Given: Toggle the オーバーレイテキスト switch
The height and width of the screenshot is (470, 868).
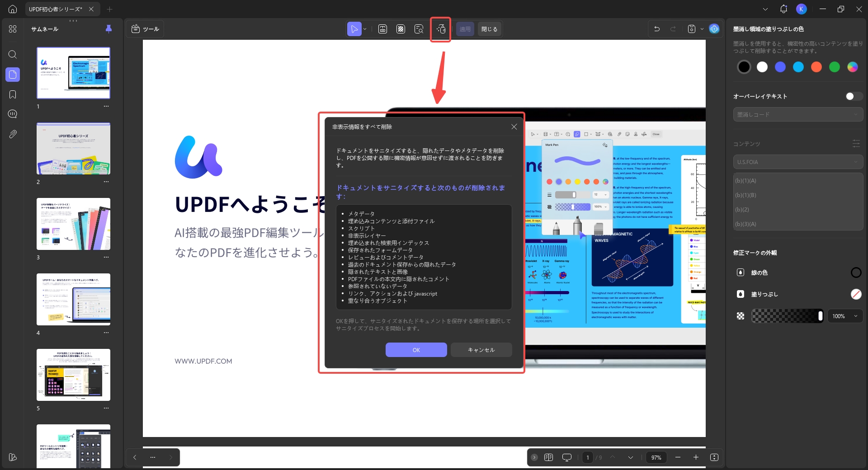Looking at the screenshot, I should click(854, 96).
